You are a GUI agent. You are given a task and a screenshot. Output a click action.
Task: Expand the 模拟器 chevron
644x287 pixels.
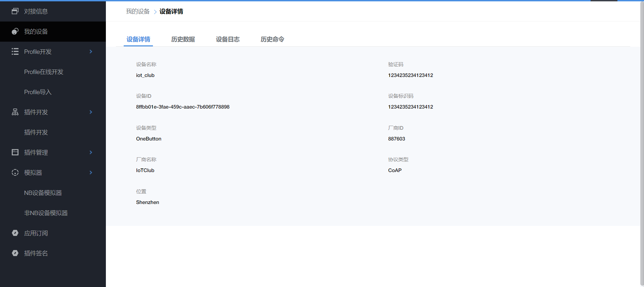91,172
